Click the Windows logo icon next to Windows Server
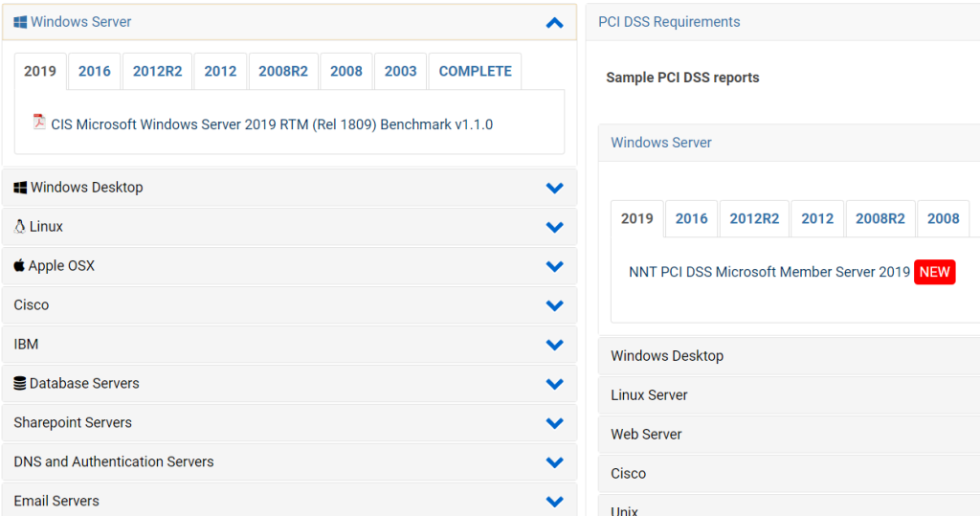Screen dimensions: 980x516 pos(20,22)
